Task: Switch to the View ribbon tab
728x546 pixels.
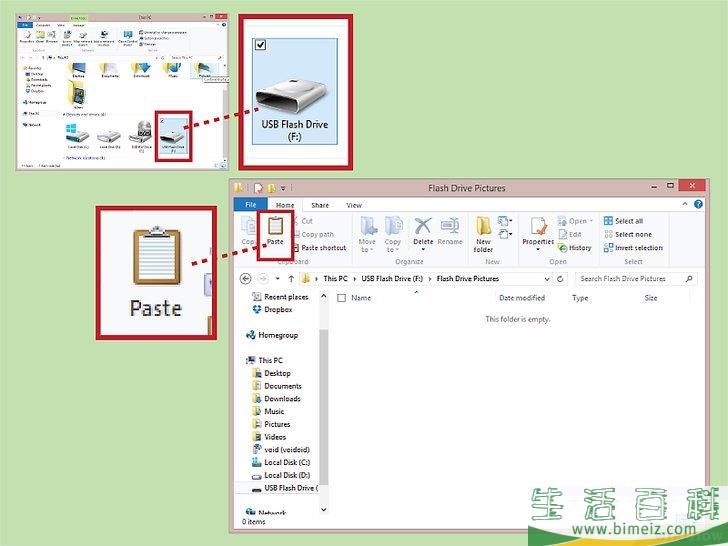Action: pyautogui.click(x=353, y=205)
